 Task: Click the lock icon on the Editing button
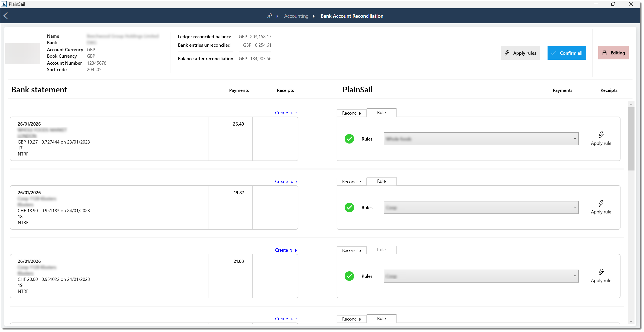(605, 53)
